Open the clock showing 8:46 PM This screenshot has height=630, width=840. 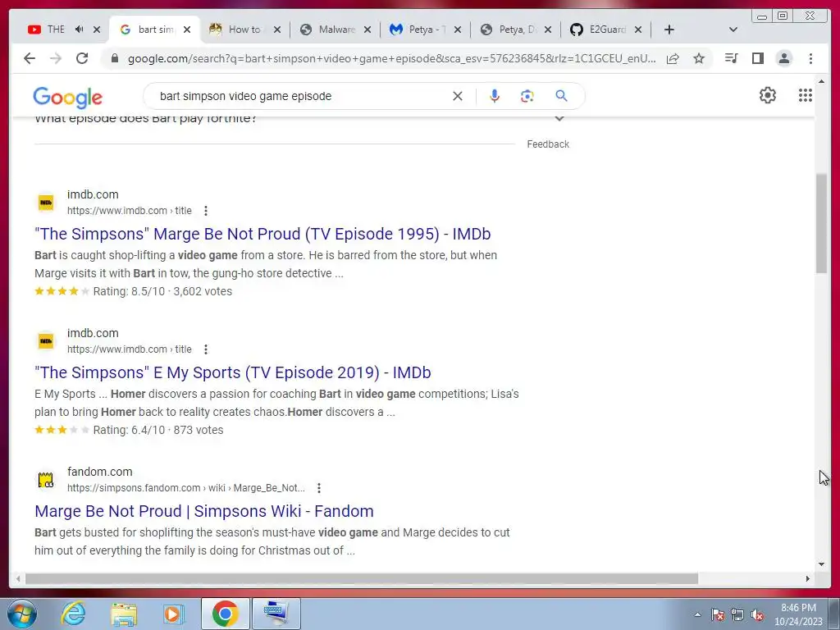(x=798, y=614)
